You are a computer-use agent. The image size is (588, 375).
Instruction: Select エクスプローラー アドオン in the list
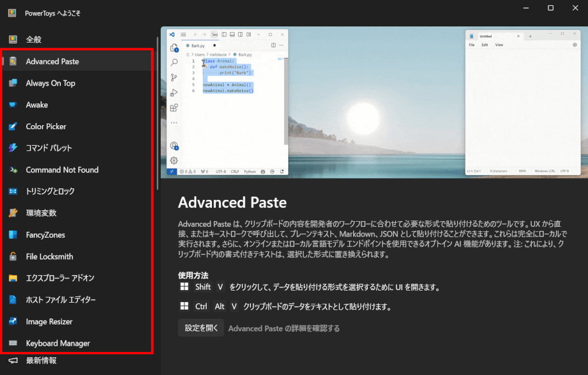coord(60,278)
